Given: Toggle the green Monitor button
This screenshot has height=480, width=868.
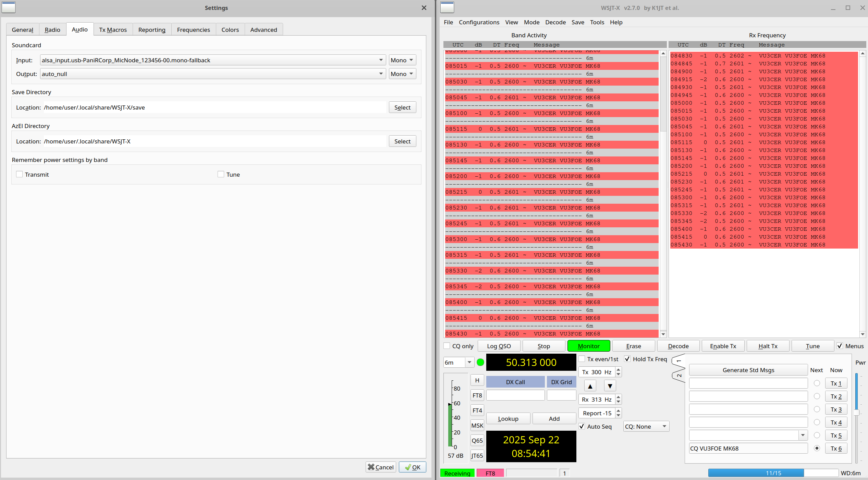Looking at the screenshot, I should click(x=588, y=346).
